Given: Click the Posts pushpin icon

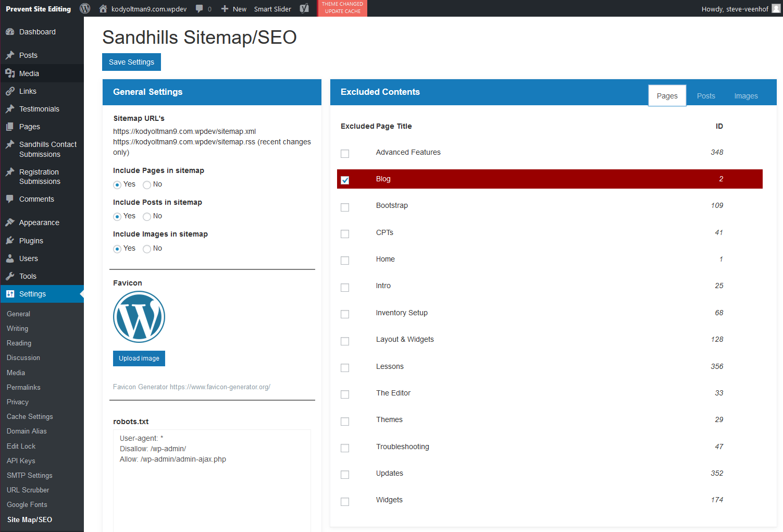Looking at the screenshot, I should (x=10, y=55).
